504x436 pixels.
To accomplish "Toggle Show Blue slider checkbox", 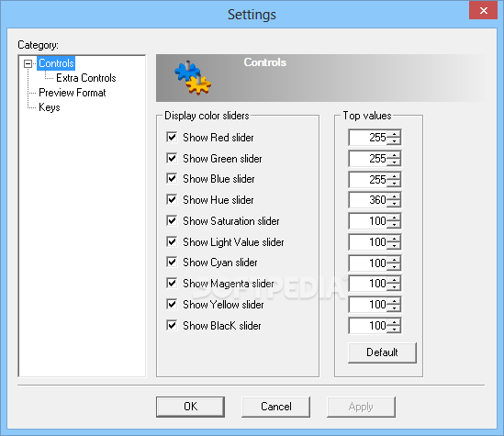I will pyautogui.click(x=172, y=179).
